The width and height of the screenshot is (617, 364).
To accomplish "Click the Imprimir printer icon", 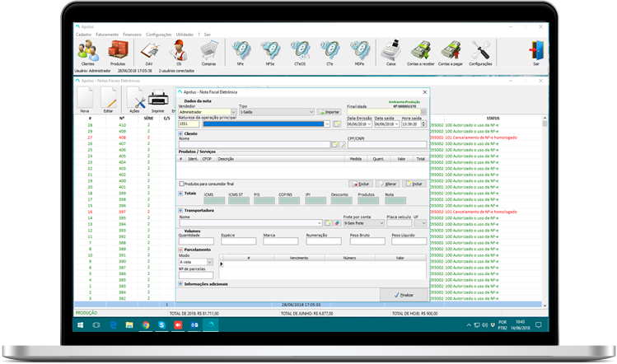I will [x=158, y=98].
